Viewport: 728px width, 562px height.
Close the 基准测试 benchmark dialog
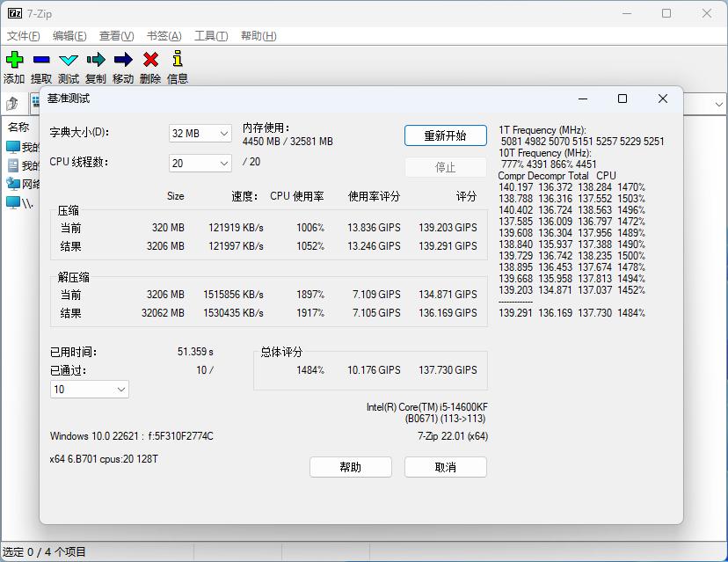[663, 99]
